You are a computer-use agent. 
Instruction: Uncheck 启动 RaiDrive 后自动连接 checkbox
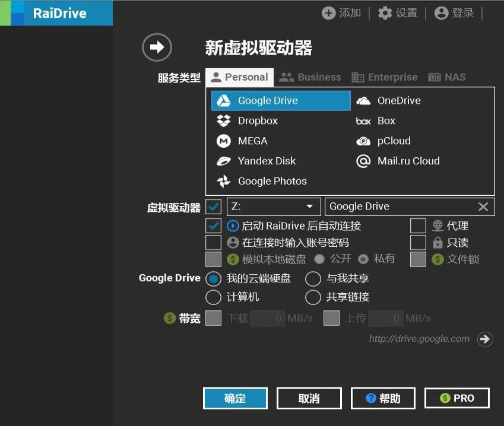coord(214,226)
